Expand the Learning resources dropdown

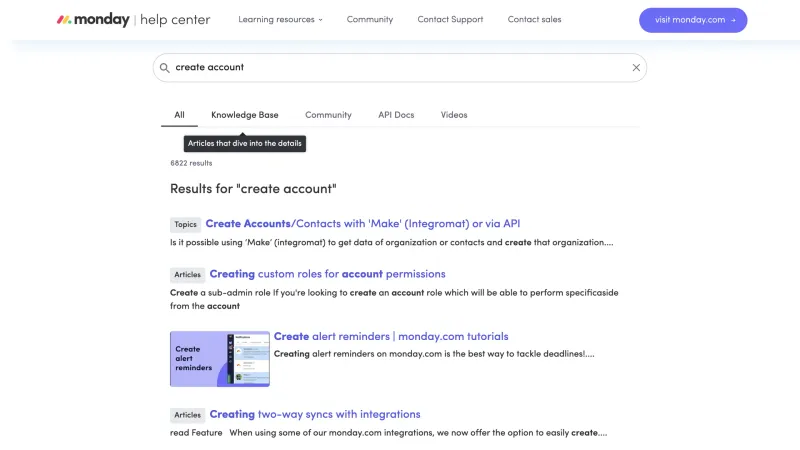tap(280, 19)
